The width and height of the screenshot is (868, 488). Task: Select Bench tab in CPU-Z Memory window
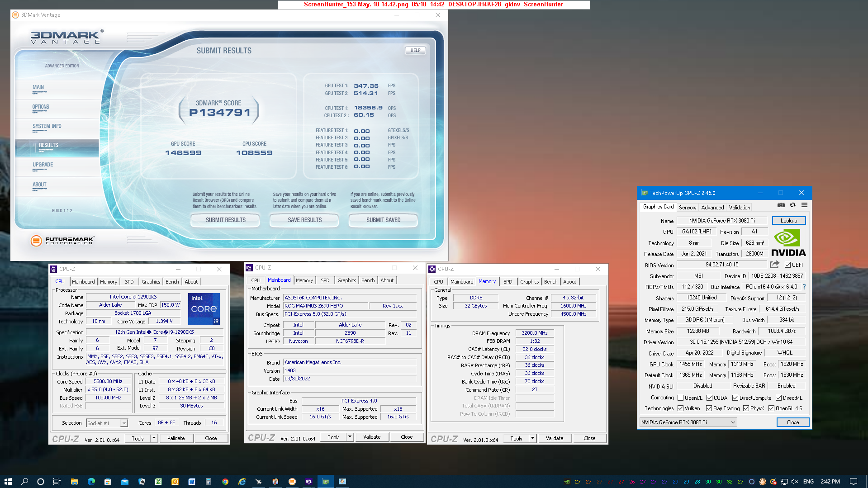coord(550,282)
